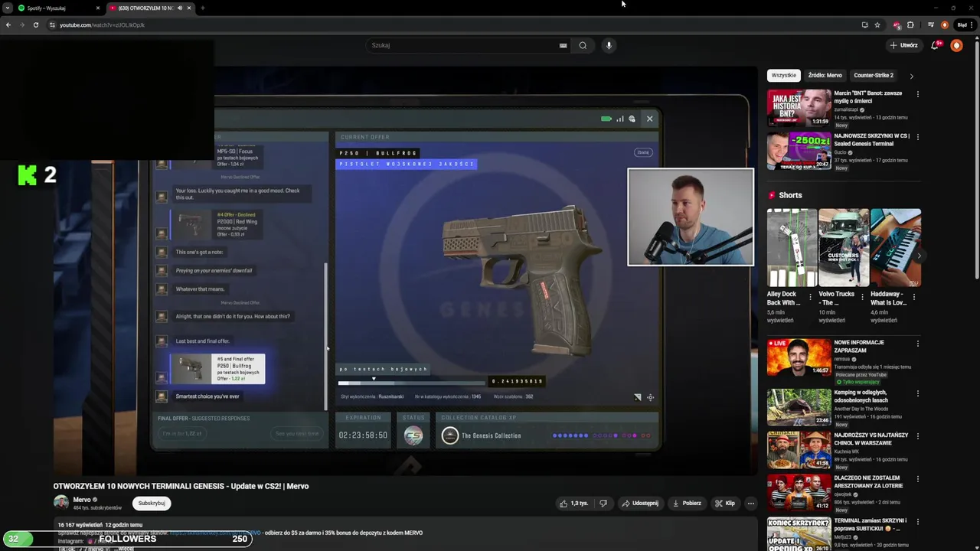Go back with the browser back arrow

point(8,24)
